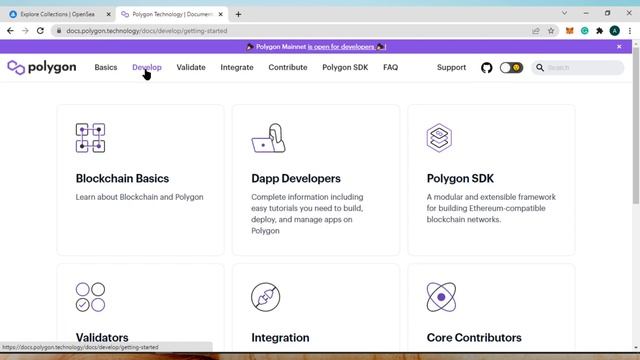Open the MetaMask fox extension
This screenshot has height=360, width=640.
tap(569, 31)
